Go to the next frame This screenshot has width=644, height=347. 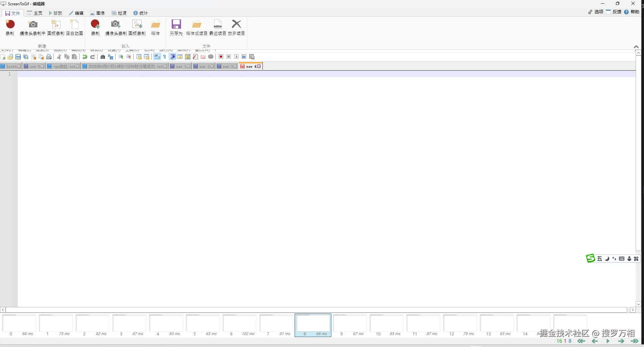click(x=621, y=341)
